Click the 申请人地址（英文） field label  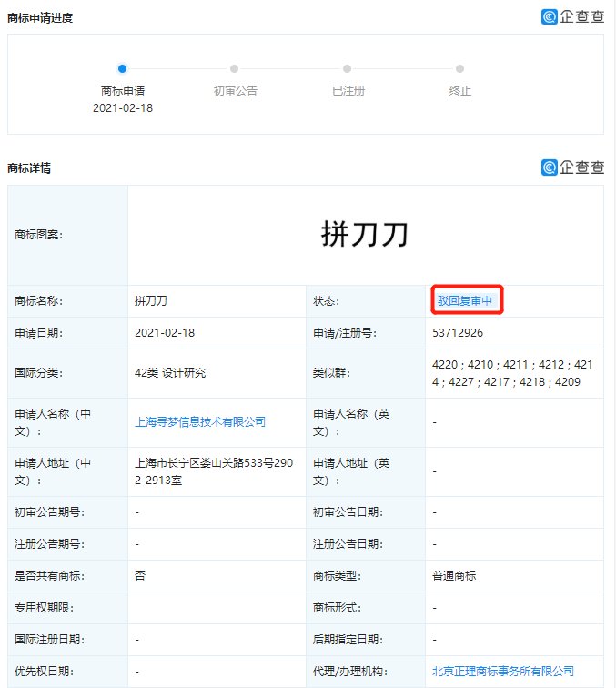(x=351, y=471)
